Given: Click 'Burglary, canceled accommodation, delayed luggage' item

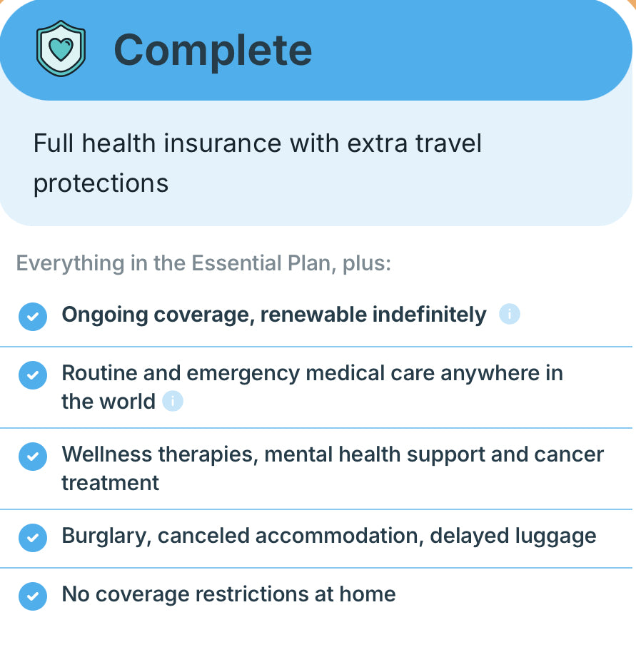Looking at the screenshot, I should point(328,536).
